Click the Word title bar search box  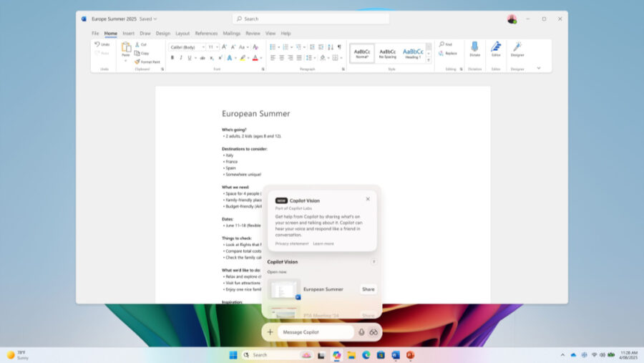click(311, 19)
